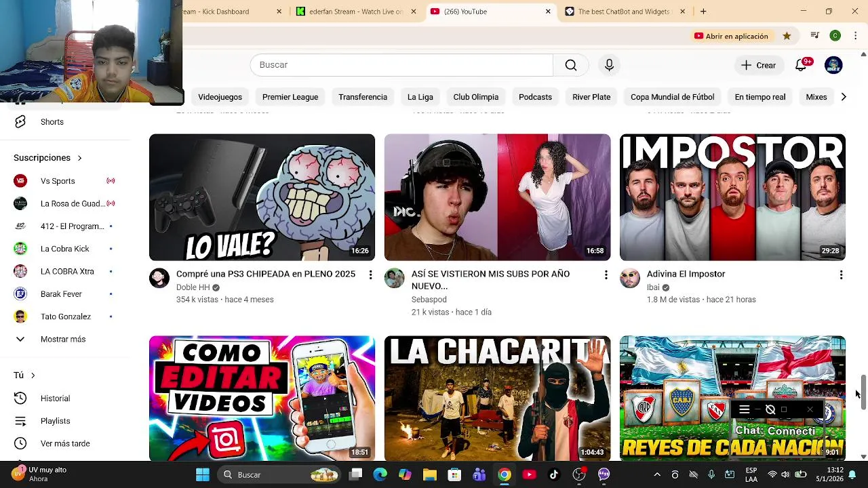Click Abrir en aplicación button
Screen dimensions: 868x488
731,36
